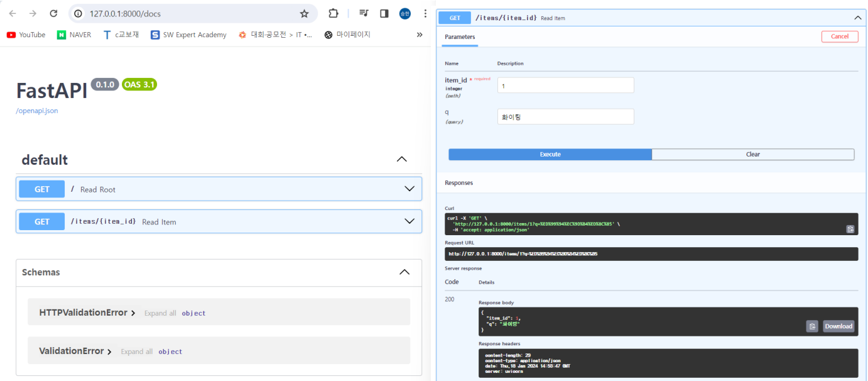Expand the HTTPValidationError schema
The image size is (868, 381).
pos(87,312)
